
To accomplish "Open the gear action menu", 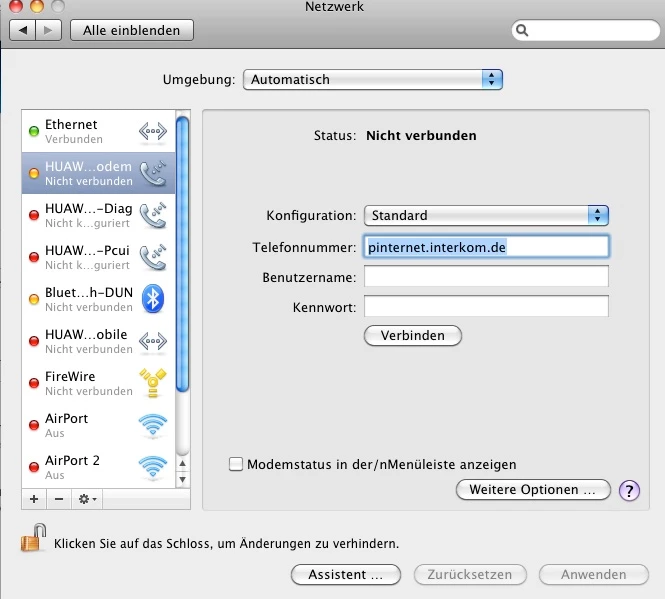I will tap(87, 499).
